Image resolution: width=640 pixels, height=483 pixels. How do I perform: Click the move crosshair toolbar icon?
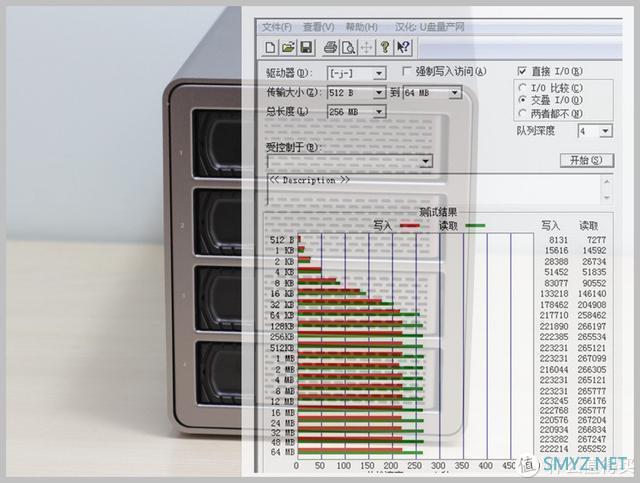367,47
